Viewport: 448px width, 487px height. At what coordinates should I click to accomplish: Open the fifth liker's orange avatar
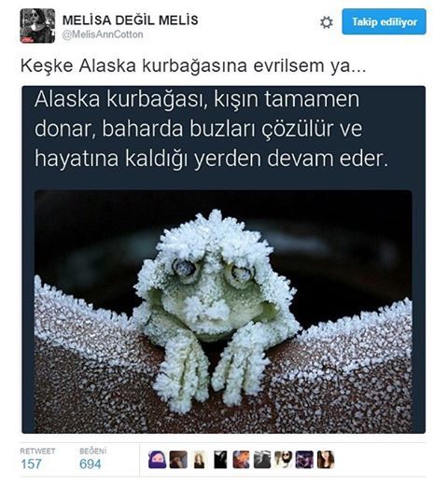click(x=242, y=460)
